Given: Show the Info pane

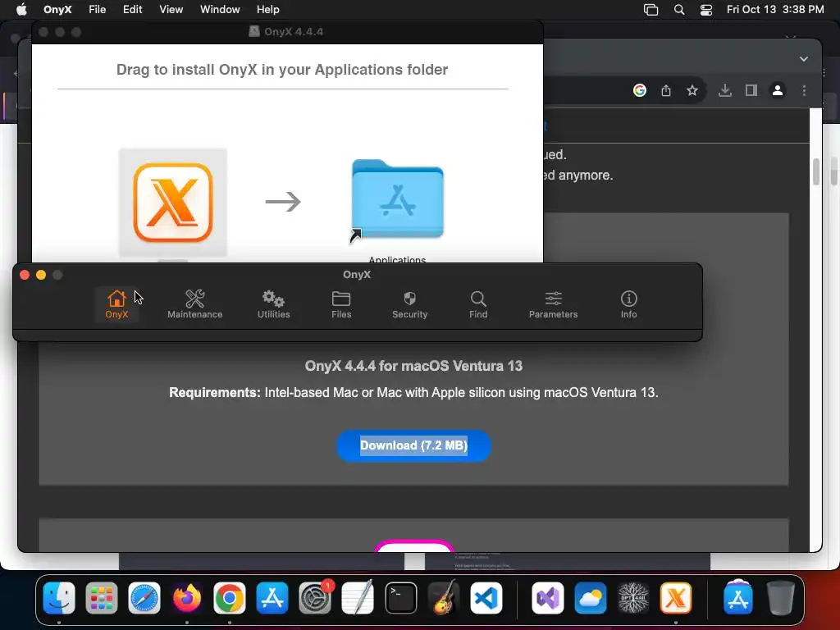Looking at the screenshot, I should pos(629,304).
